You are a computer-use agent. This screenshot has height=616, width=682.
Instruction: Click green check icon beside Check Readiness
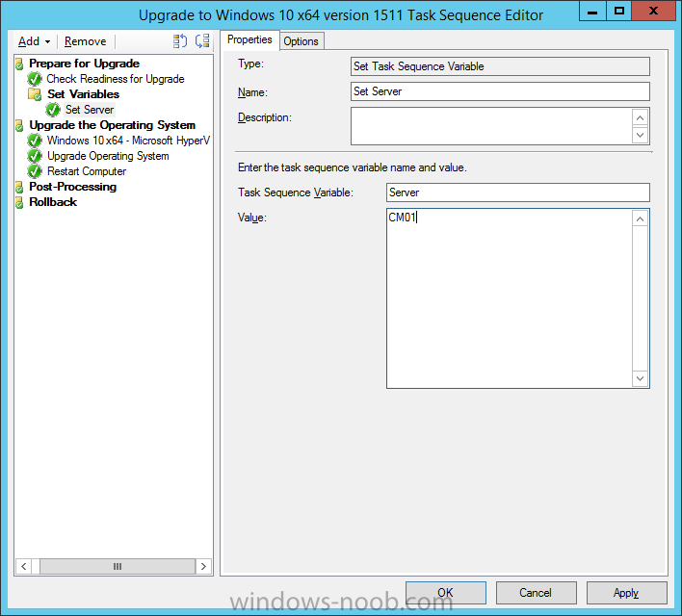pos(35,79)
